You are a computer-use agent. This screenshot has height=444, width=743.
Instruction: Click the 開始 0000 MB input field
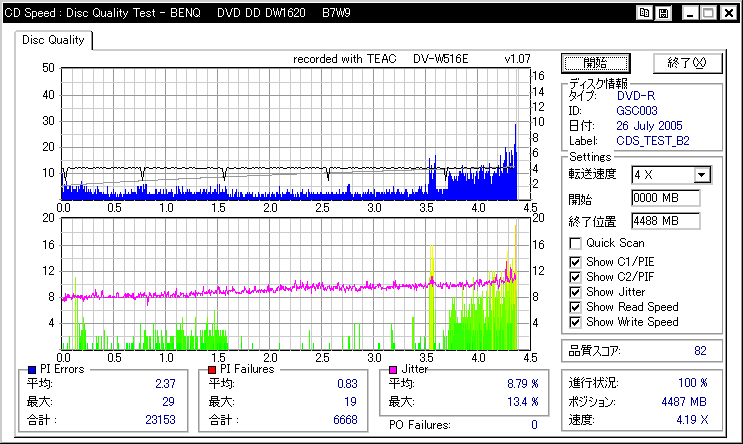(666, 198)
